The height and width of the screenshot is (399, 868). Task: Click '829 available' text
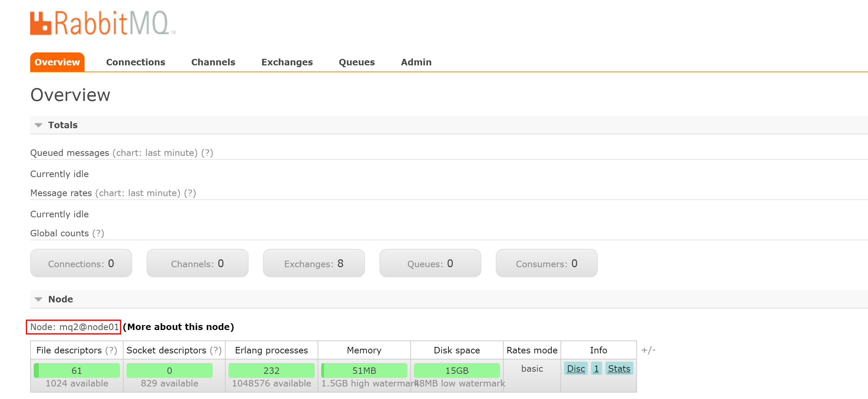pyautogui.click(x=170, y=384)
